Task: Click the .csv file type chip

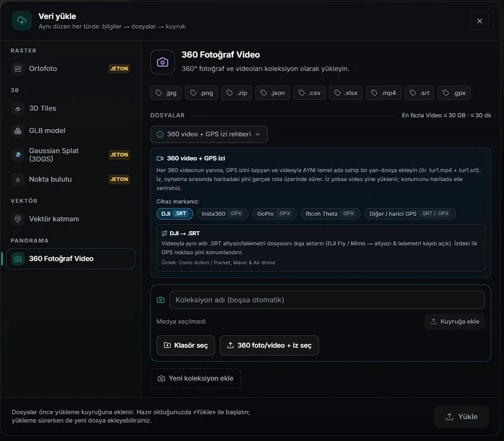Action: [x=310, y=93]
